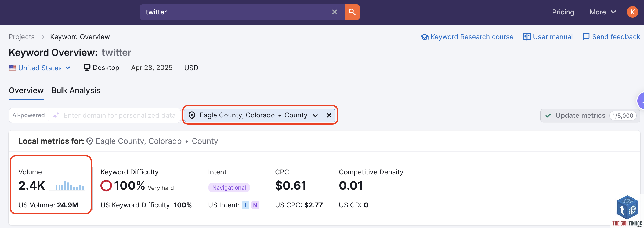Click the 1/5,000 metrics counter
Viewport: 644px width, 228px height.
click(623, 116)
